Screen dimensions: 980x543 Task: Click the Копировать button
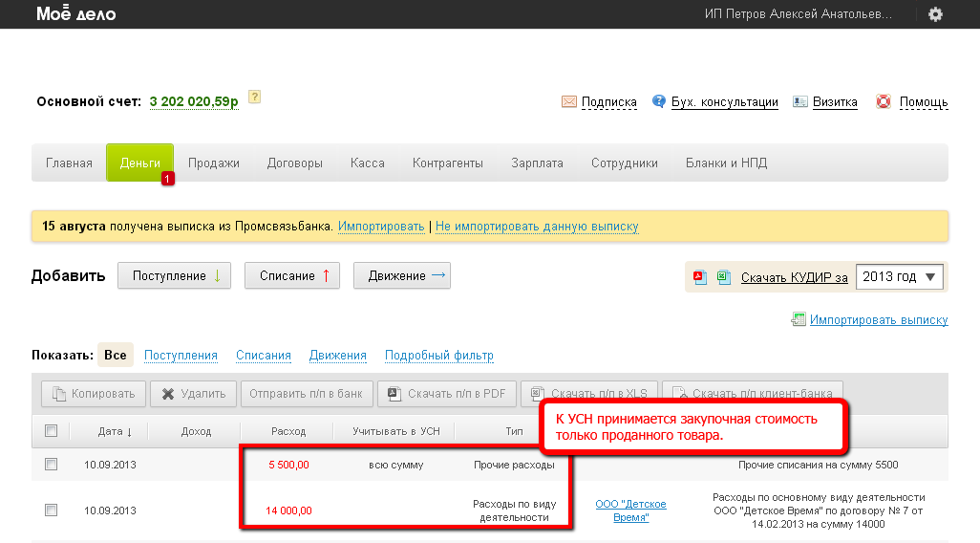pyautogui.click(x=94, y=394)
